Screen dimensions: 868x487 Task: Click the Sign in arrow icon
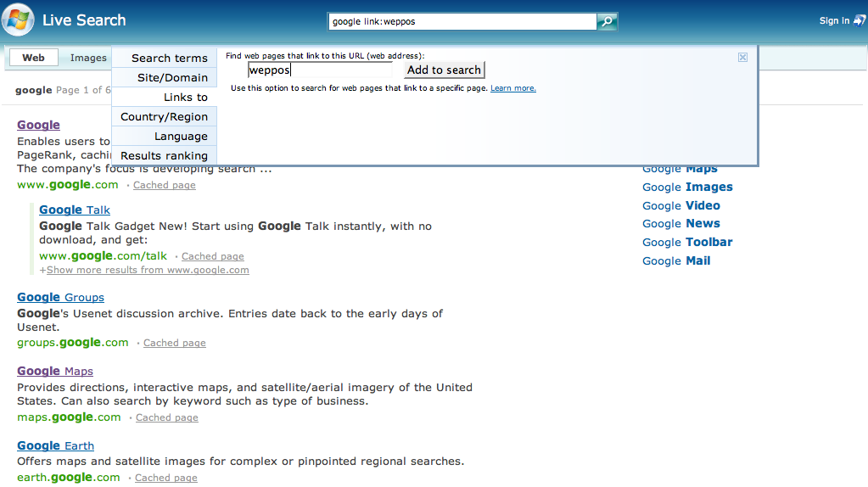(x=860, y=21)
